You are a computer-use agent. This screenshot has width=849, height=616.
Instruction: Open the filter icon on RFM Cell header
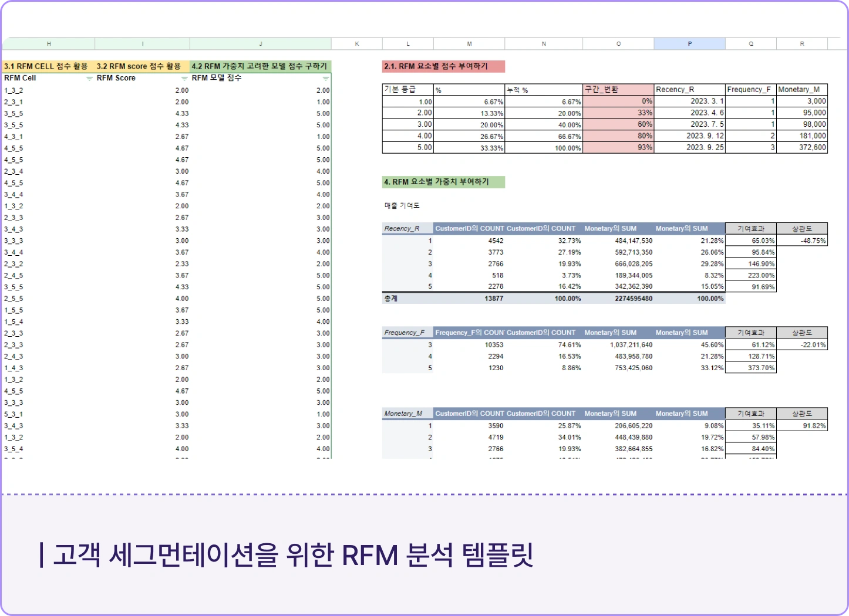coord(89,79)
